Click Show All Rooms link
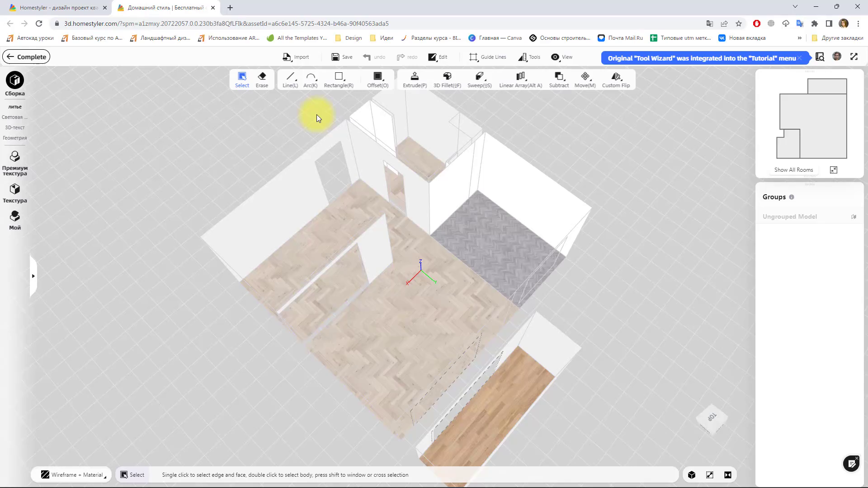 (793, 170)
